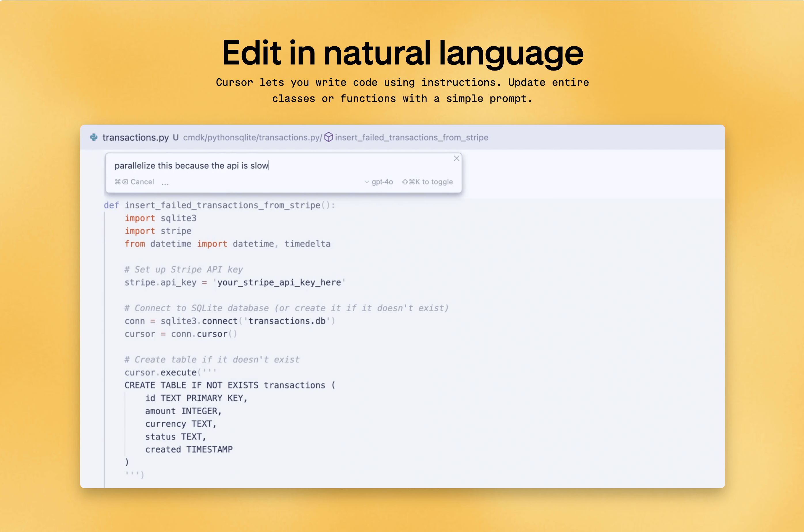Cancel the natural language edit

pos(134,182)
